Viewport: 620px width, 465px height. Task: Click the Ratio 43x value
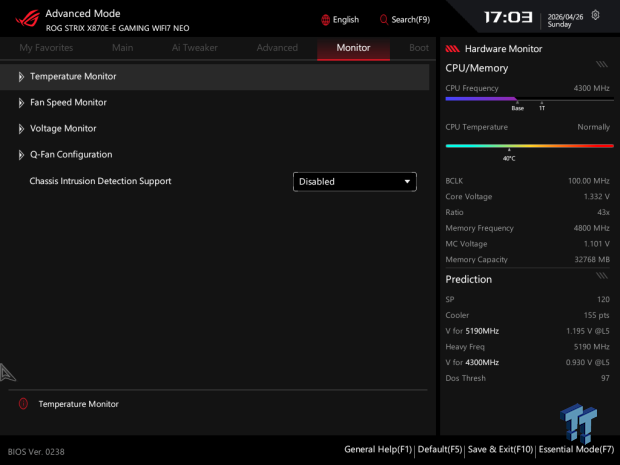603,212
